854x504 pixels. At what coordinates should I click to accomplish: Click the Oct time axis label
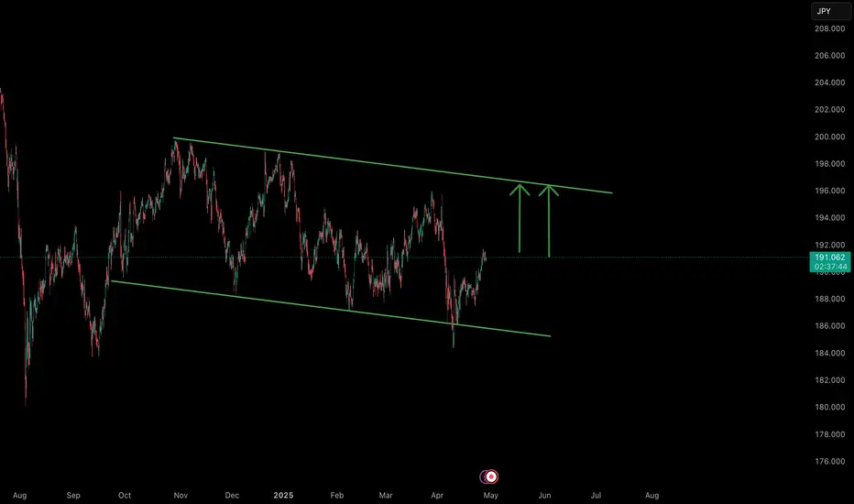[125, 495]
